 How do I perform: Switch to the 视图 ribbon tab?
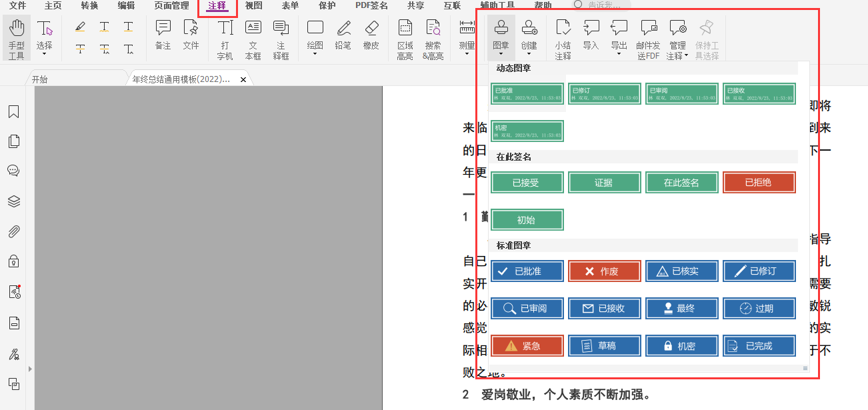[253, 5]
